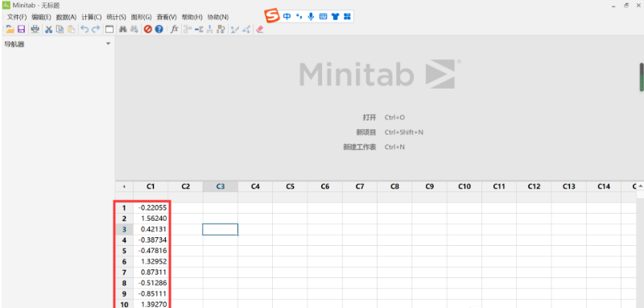Click cell with value -0.22055

tap(151, 208)
